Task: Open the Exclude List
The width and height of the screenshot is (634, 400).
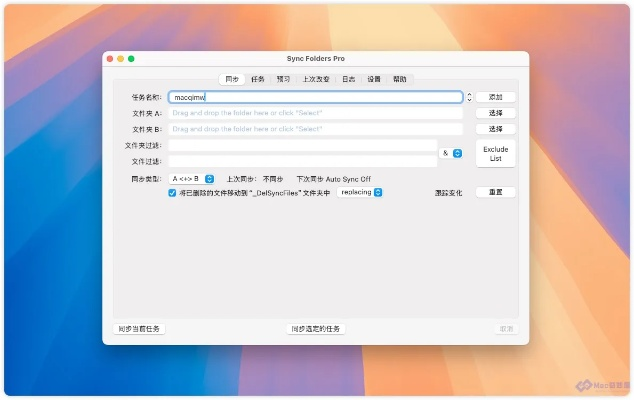Action: click(x=495, y=154)
